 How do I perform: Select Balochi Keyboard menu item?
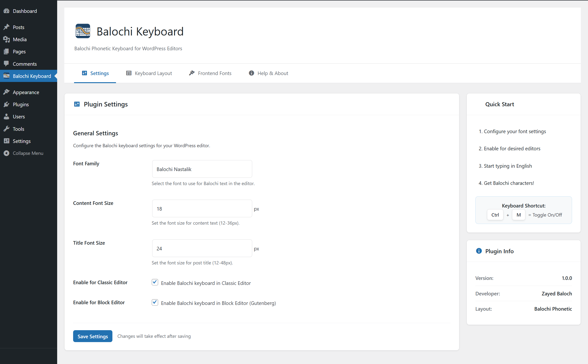coord(29,76)
